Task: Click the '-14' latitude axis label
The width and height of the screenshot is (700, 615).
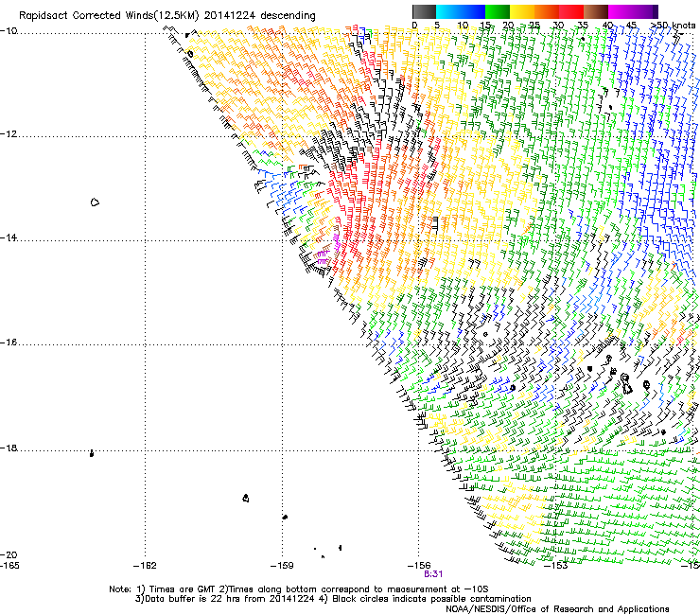Action: (x=9, y=237)
